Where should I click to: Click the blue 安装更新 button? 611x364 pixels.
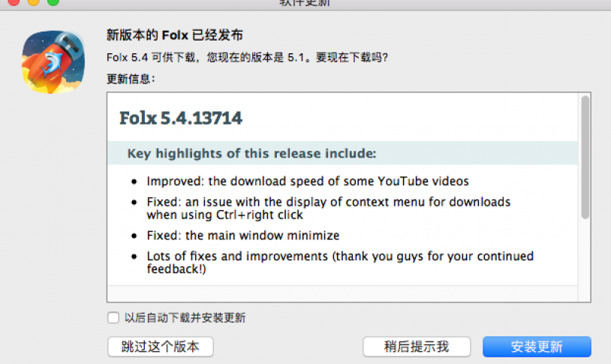coord(537,347)
